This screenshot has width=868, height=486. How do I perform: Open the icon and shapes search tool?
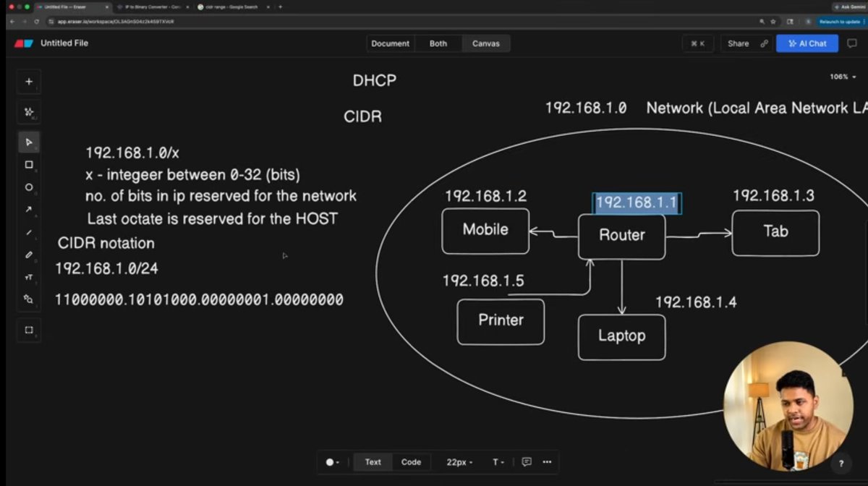click(x=29, y=299)
